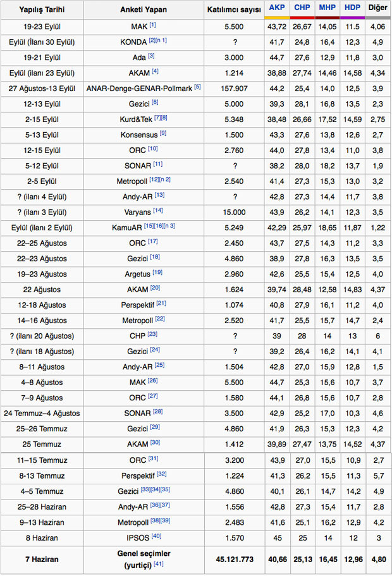Follow citation [19] beside Argetus
This screenshot has width=392, height=576.
pyautogui.click(x=157, y=271)
